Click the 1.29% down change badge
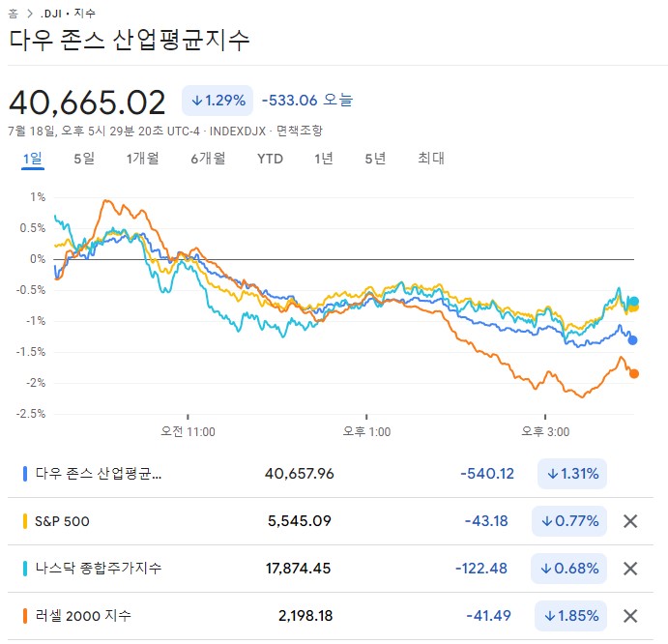 pyautogui.click(x=218, y=100)
